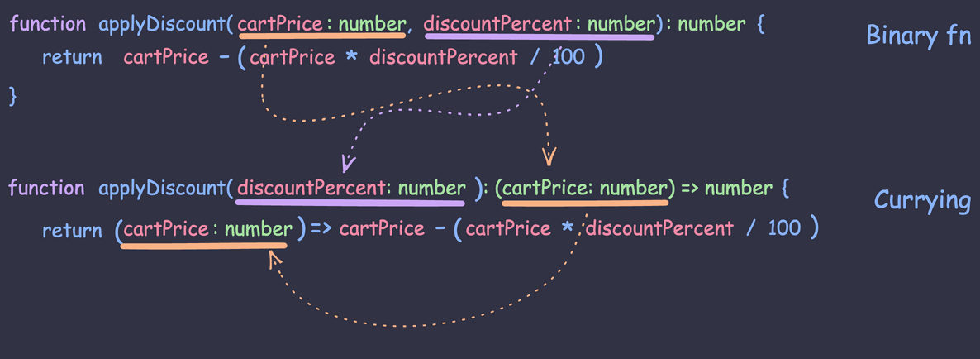
Task: Select the "Binary fn" label
Action: 919,36
